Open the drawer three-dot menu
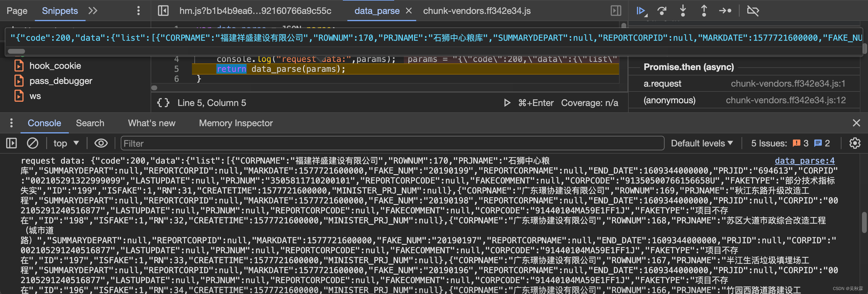The height and width of the screenshot is (294, 868). click(x=11, y=123)
